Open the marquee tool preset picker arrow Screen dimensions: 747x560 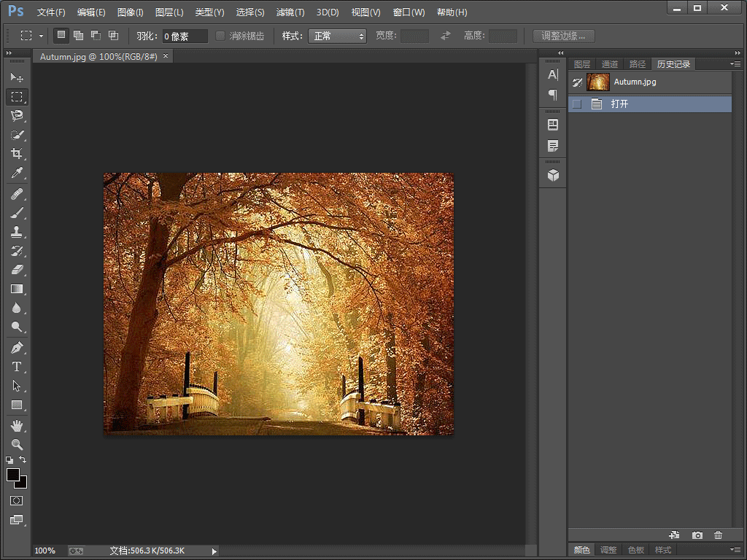coord(41,36)
